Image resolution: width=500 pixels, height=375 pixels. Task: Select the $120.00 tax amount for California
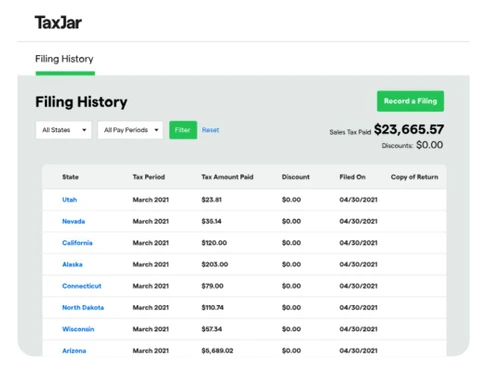coord(214,243)
